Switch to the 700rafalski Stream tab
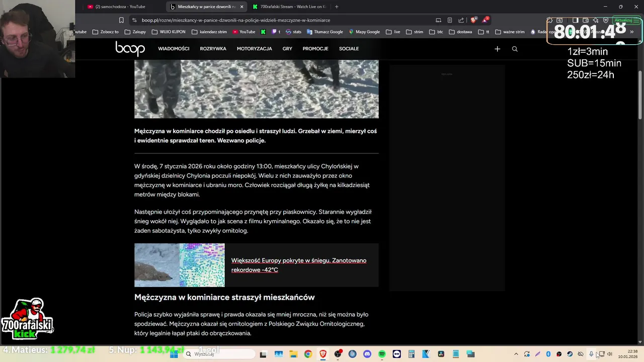Image resolution: width=644 pixels, height=362 pixels. click(x=289, y=7)
